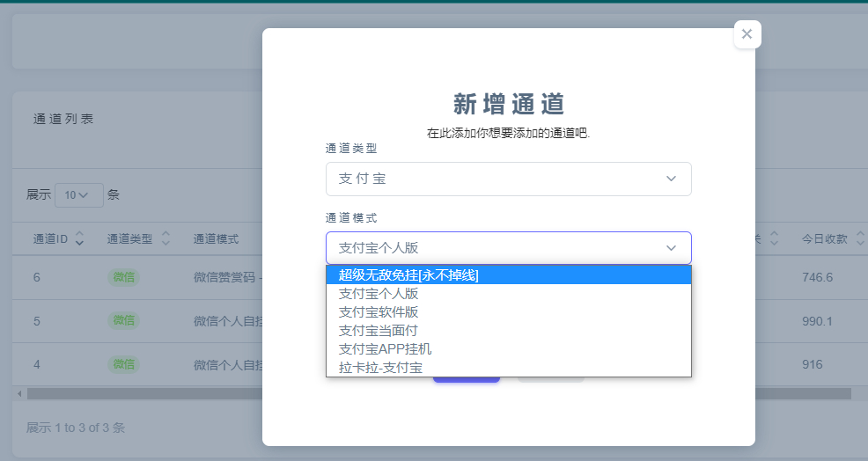Click the left arrow of horizontal scrollbar
This screenshot has height=461, width=868.
point(19,393)
